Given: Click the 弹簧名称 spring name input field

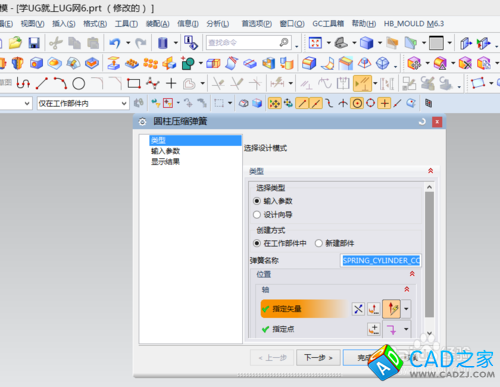Looking at the screenshot, I should (381, 260).
